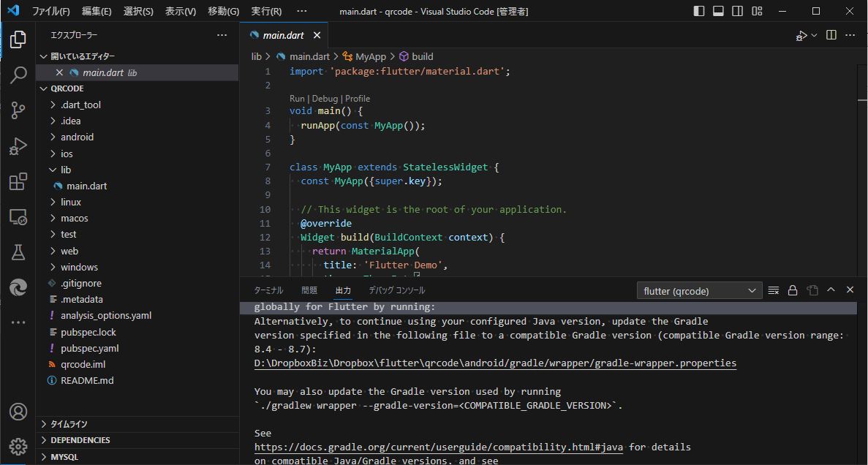Switch to the デバッグ コンソール tab
Screen dimensions: 868x465
(x=397, y=290)
